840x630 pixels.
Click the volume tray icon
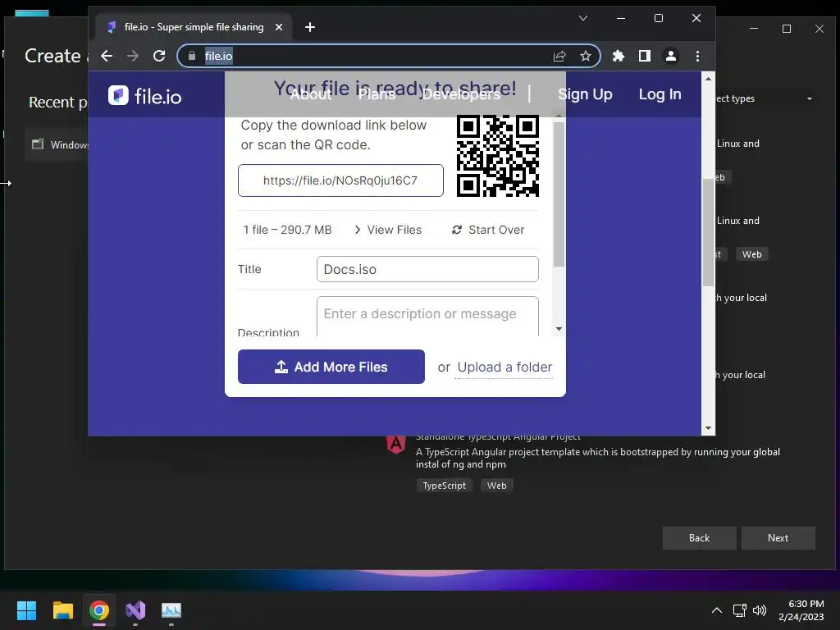click(760, 610)
